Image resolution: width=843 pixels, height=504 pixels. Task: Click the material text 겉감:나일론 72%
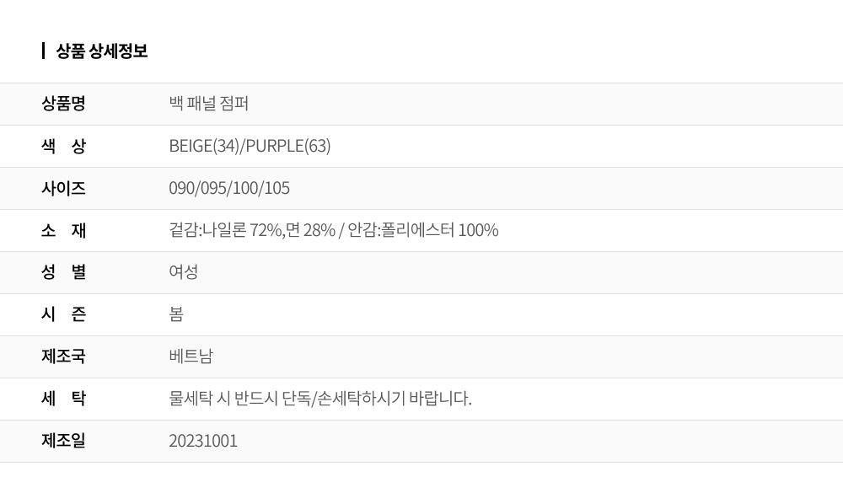[x=225, y=230]
